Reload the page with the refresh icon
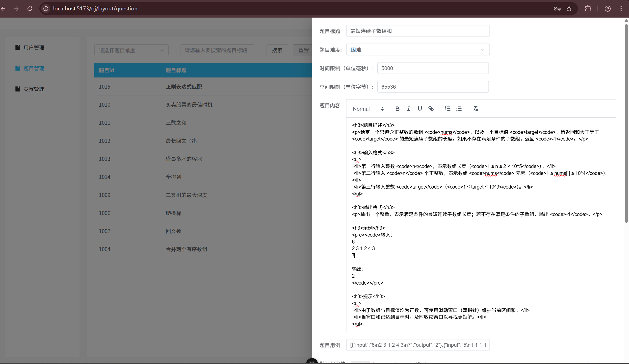This screenshot has width=629, height=364. [30, 8]
